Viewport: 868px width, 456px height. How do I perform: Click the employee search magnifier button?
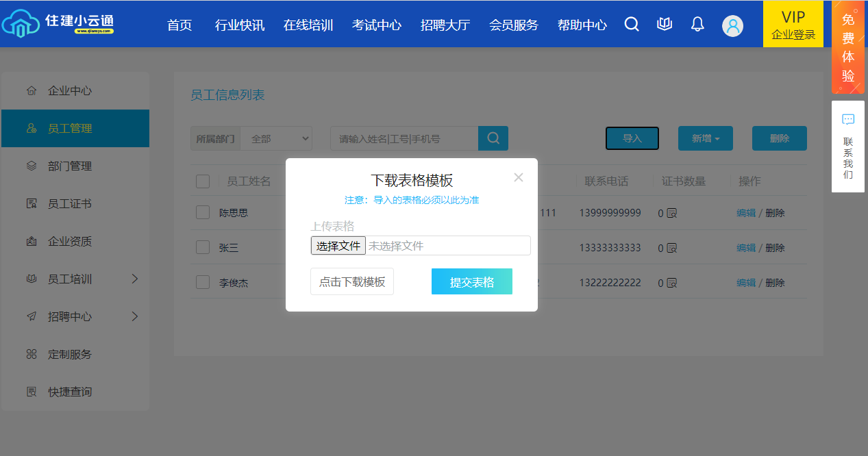point(493,138)
